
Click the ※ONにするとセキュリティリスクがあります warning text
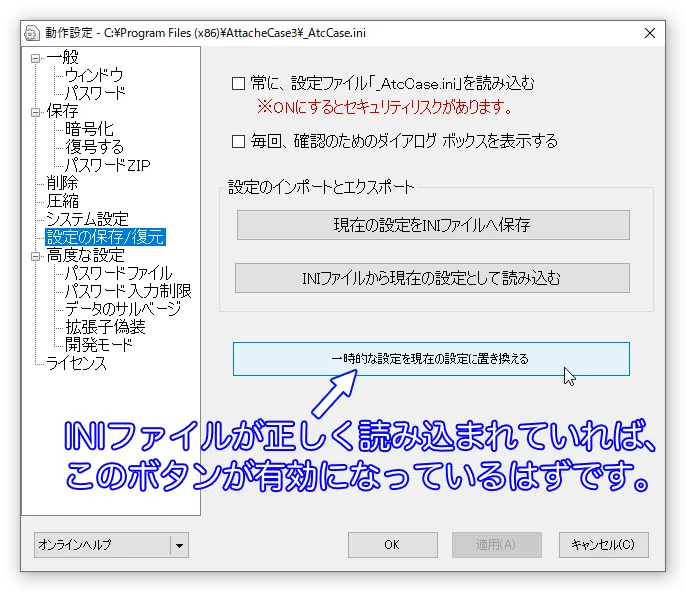[x=384, y=107]
